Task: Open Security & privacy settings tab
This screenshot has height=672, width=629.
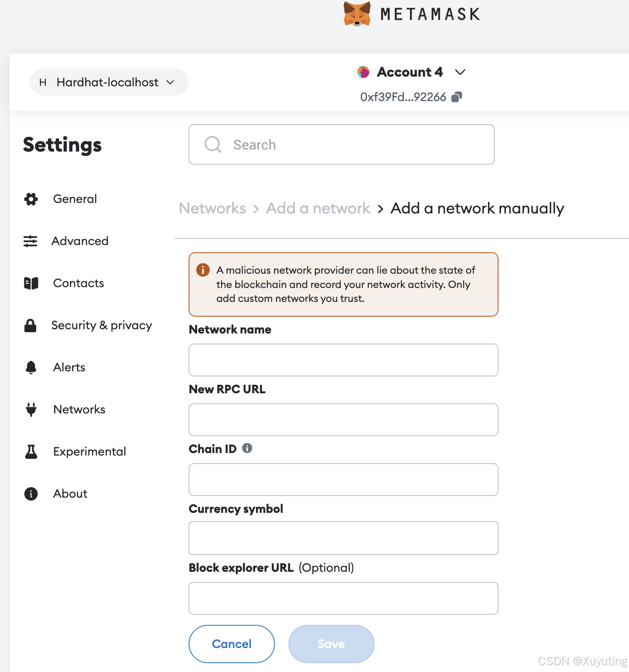Action: (x=101, y=325)
